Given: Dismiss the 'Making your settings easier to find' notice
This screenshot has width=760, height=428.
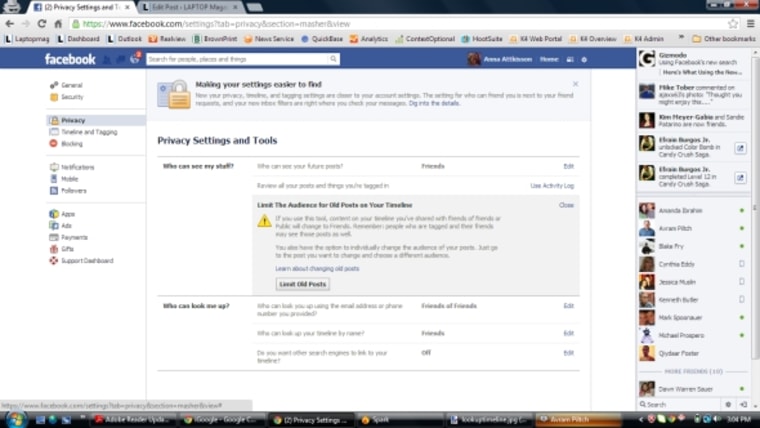Looking at the screenshot, I should 575,84.
